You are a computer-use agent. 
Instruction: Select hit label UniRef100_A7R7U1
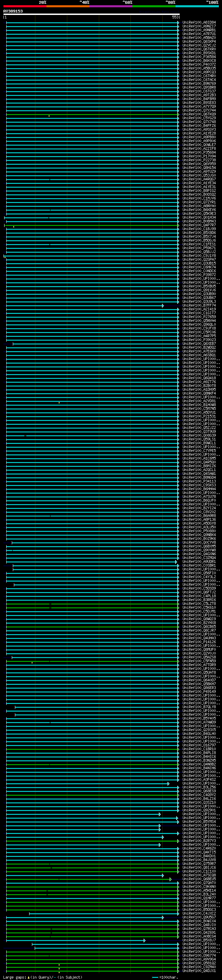pyautogui.click(x=199, y=34)
